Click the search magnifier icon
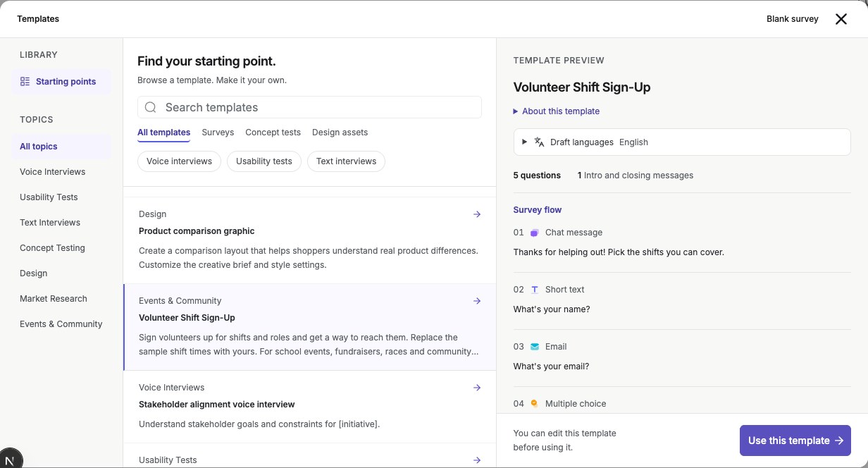 tap(150, 107)
